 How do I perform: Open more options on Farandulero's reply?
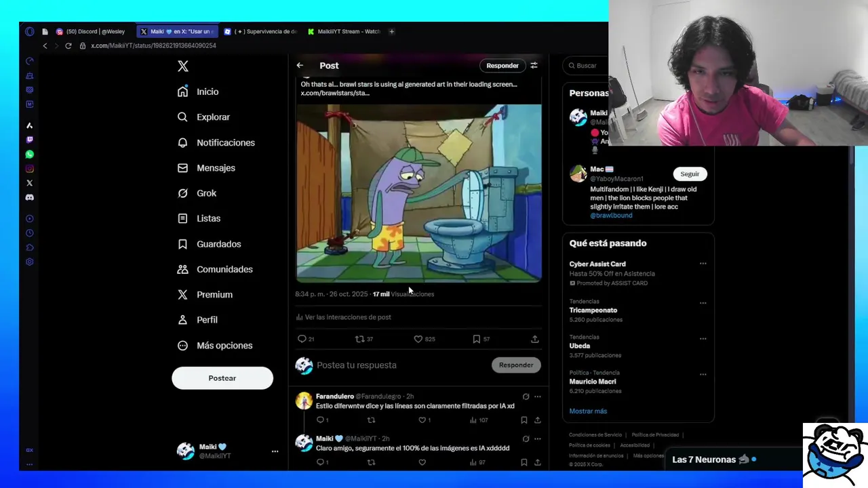coord(537,396)
